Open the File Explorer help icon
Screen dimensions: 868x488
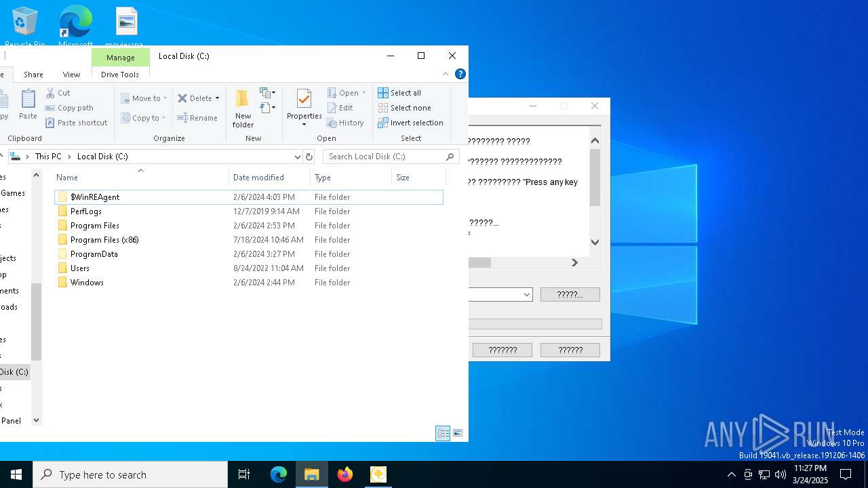460,74
